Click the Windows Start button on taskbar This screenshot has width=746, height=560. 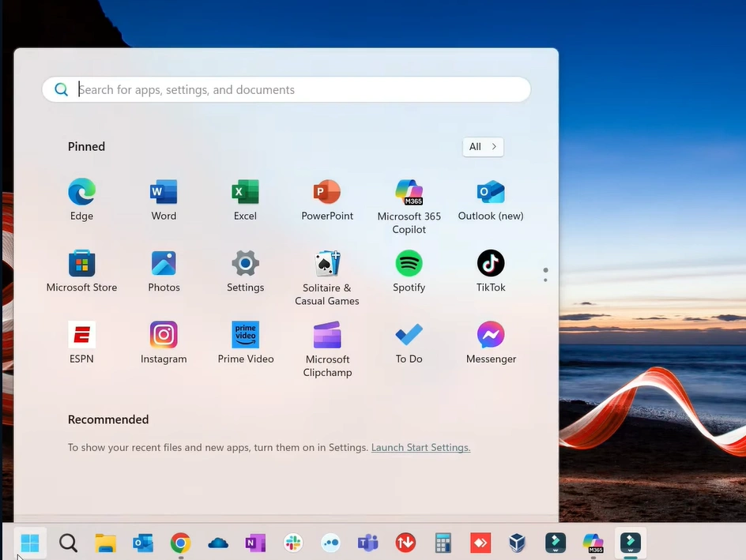[x=30, y=543]
